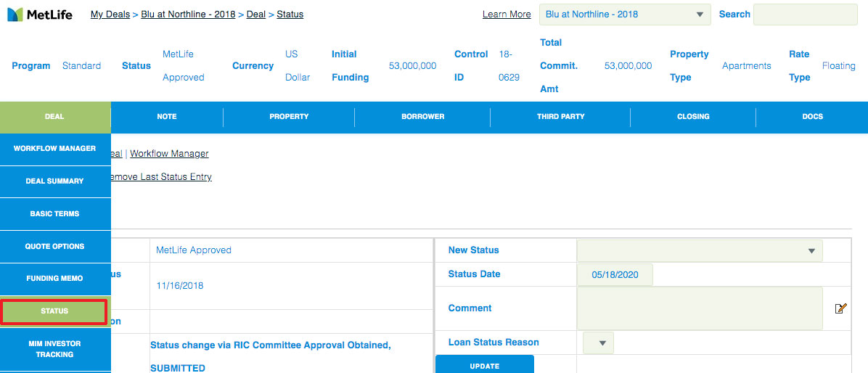
Task: Go to FUNDING MEMO menu item
Action: pos(55,279)
